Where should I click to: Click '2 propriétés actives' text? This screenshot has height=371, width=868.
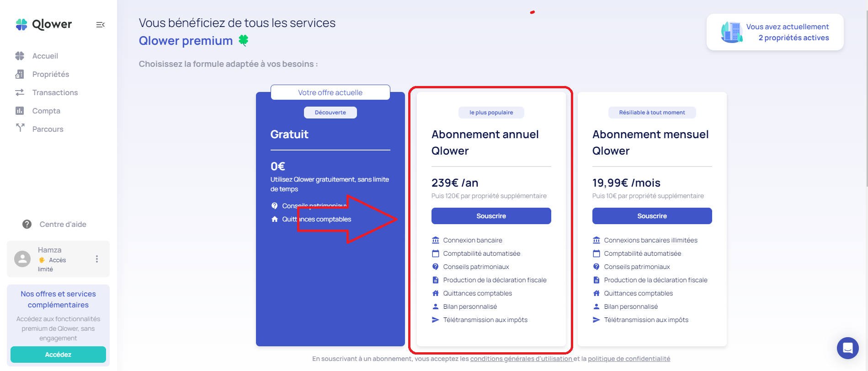point(793,38)
